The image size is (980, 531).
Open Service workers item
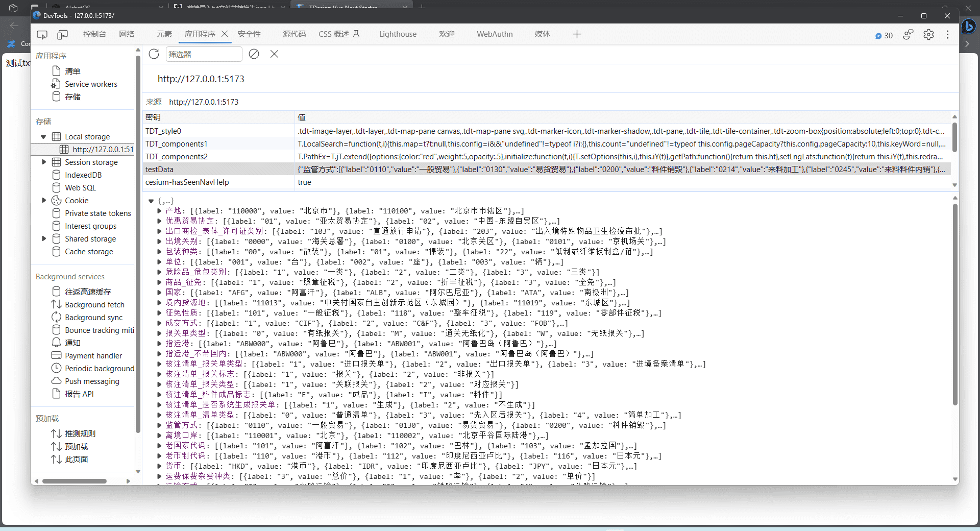coord(91,84)
